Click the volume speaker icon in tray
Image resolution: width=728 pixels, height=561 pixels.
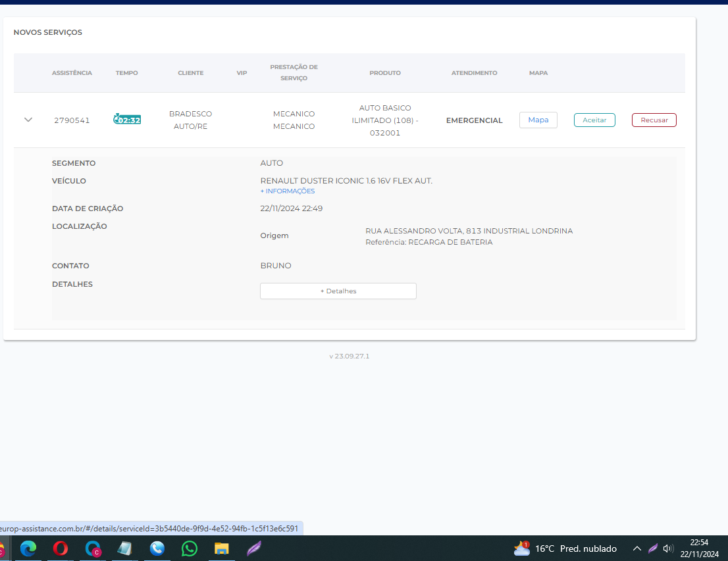tap(668, 549)
